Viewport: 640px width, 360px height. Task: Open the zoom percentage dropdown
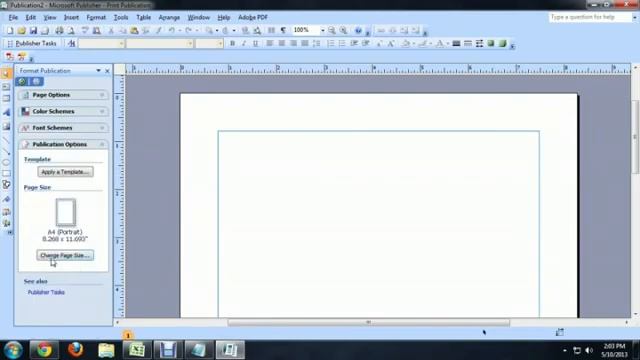coord(322,31)
